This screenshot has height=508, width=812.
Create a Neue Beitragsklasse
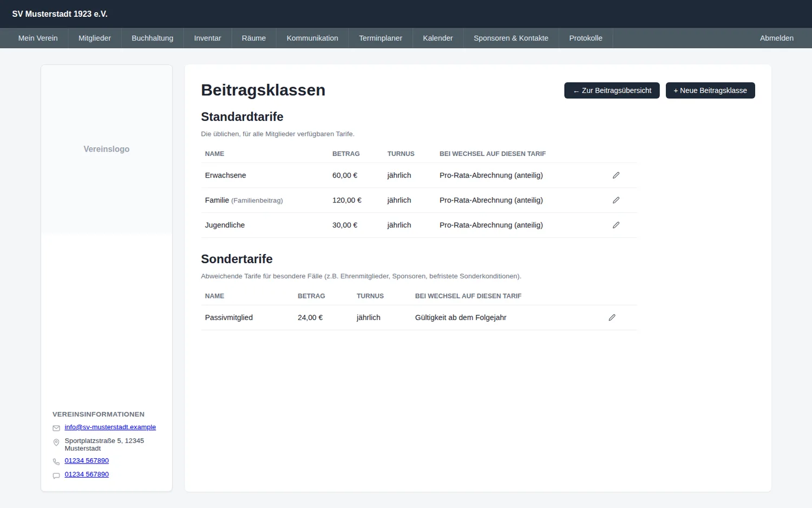[x=710, y=90]
